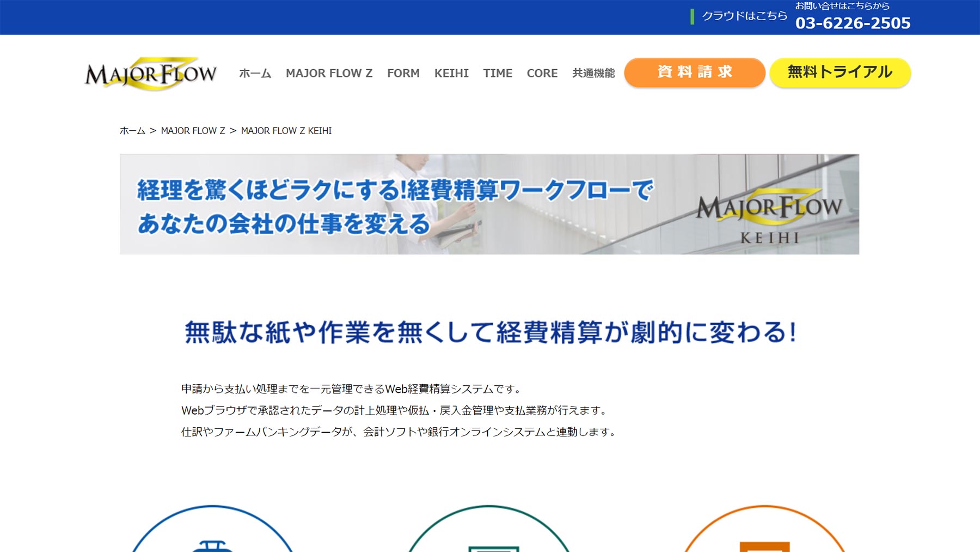Open the ホーム navigation menu item
The height and width of the screenshot is (552, 980).
[x=255, y=73]
